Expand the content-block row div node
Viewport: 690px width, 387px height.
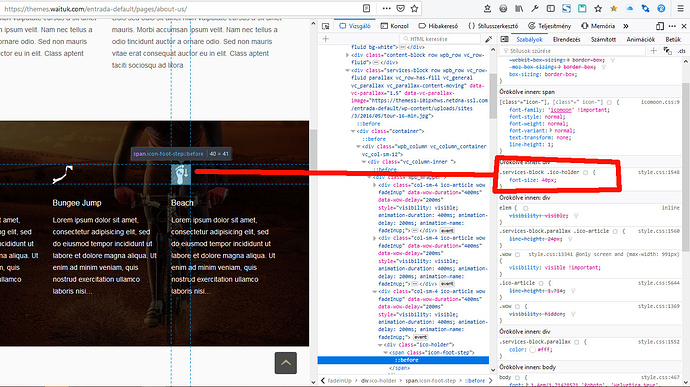[347, 55]
